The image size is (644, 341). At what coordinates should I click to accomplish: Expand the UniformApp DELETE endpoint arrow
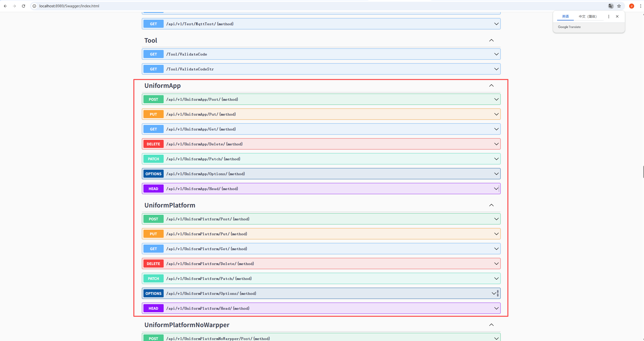point(496,144)
